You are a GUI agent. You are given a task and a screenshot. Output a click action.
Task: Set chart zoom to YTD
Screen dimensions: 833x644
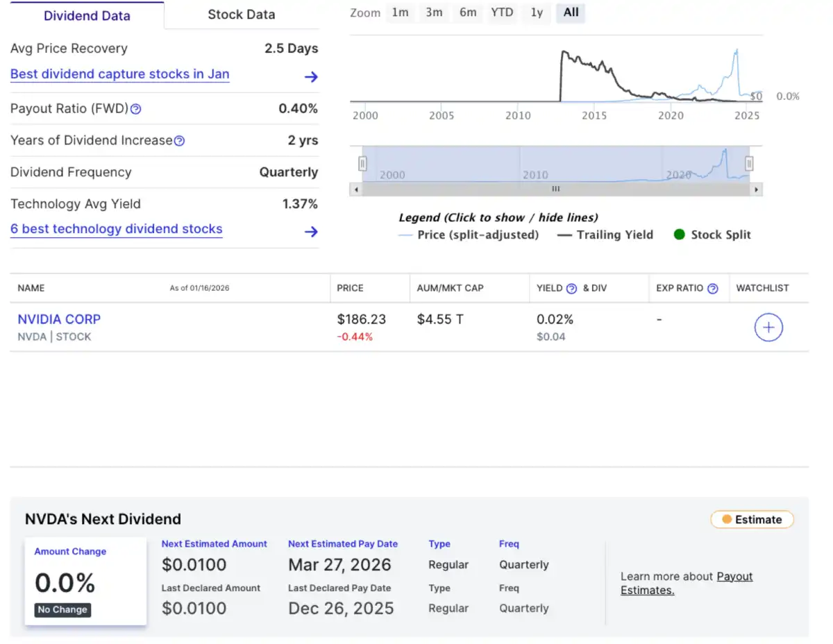pyautogui.click(x=502, y=12)
